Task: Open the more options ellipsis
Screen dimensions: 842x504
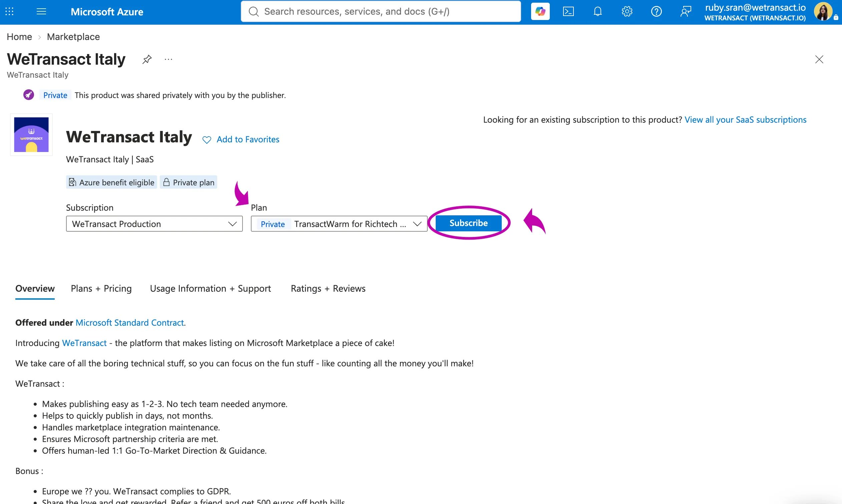Action: tap(168, 59)
